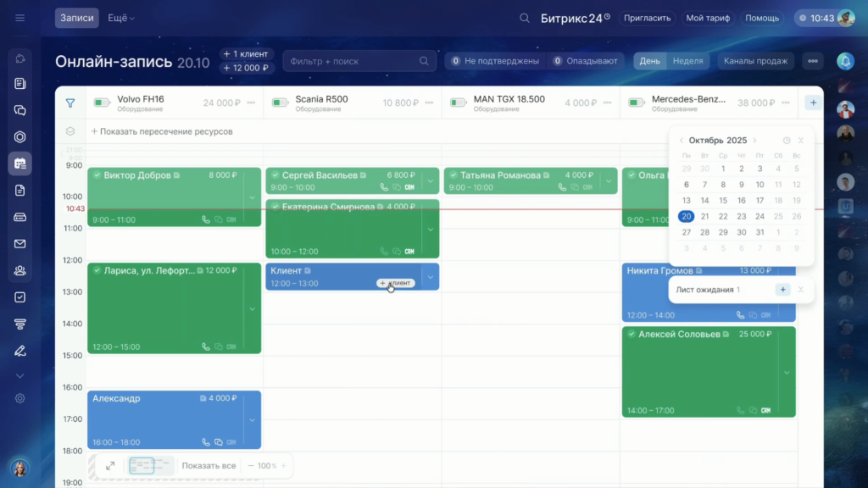Select the Записи tab

77,18
